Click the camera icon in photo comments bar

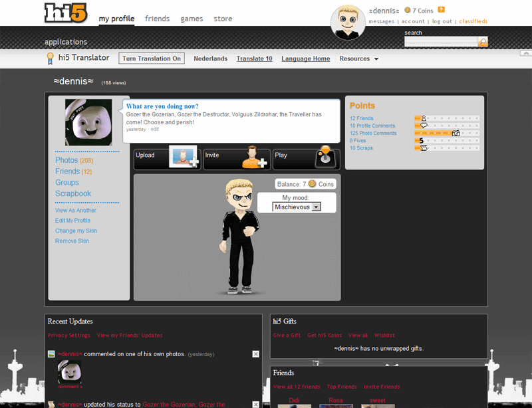pos(456,133)
